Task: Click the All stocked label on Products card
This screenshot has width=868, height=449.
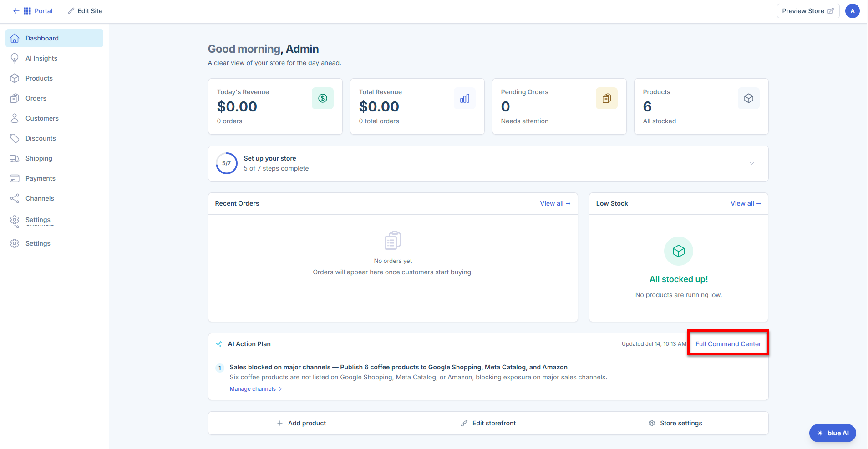Action: click(660, 121)
